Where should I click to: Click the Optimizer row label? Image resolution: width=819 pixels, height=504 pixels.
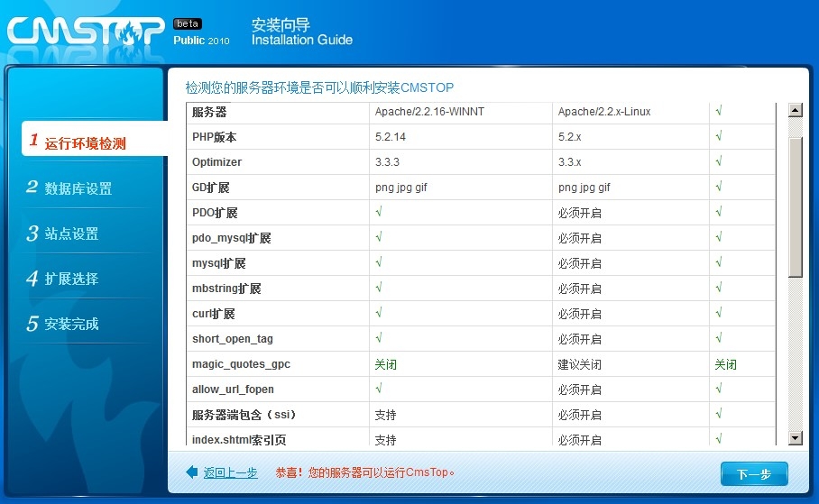coord(216,162)
